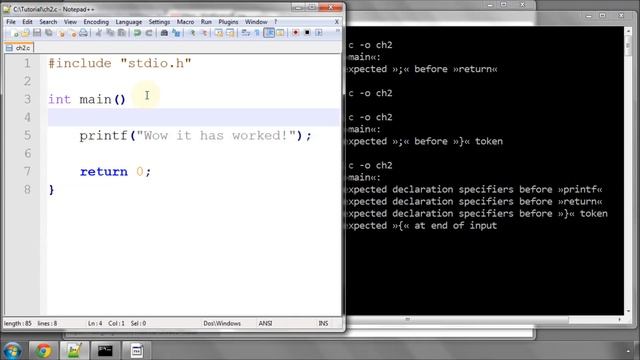The height and width of the screenshot is (360, 640).
Task: Switch to command prompt taskbar icon
Action: pos(105,351)
